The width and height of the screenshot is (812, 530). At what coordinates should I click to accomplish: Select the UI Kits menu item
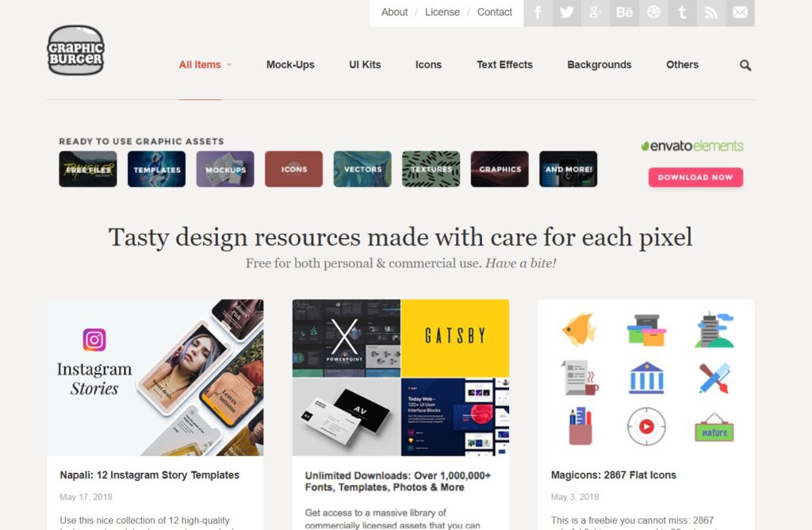click(x=364, y=65)
